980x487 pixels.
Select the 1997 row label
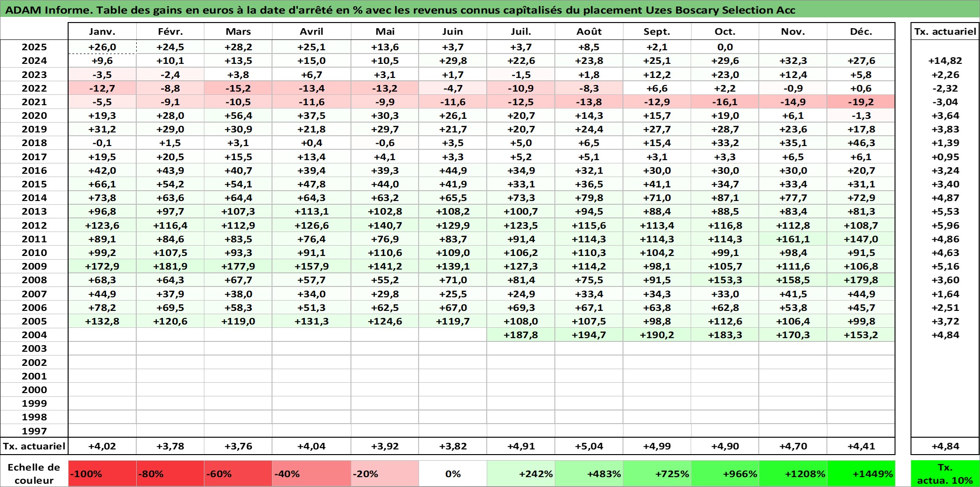coord(34,431)
